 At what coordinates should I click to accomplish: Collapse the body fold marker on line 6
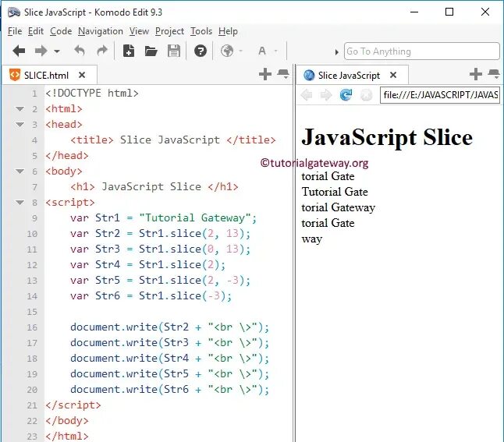point(20,171)
